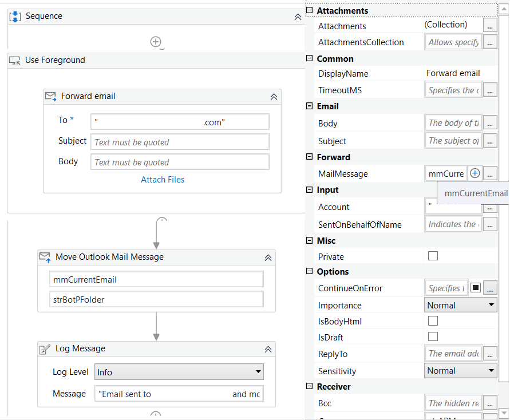Click the Forward email Subject field
This screenshot has height=420, width=510.
coord(180,142)
